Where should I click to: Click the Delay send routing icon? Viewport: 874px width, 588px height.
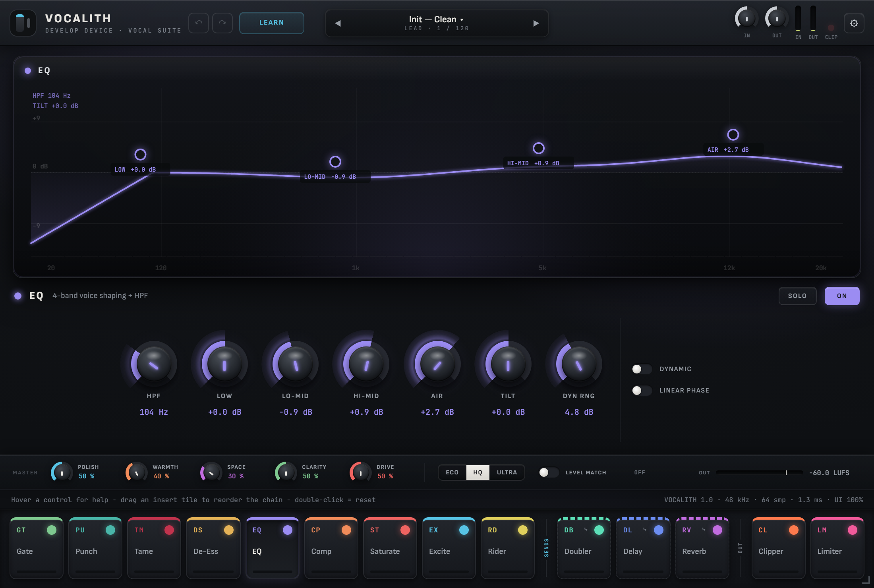pos(644,529)
